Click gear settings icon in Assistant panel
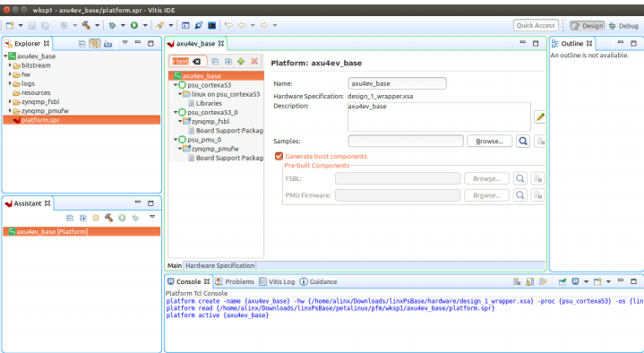The image size is (644, 353). point(96,218)
